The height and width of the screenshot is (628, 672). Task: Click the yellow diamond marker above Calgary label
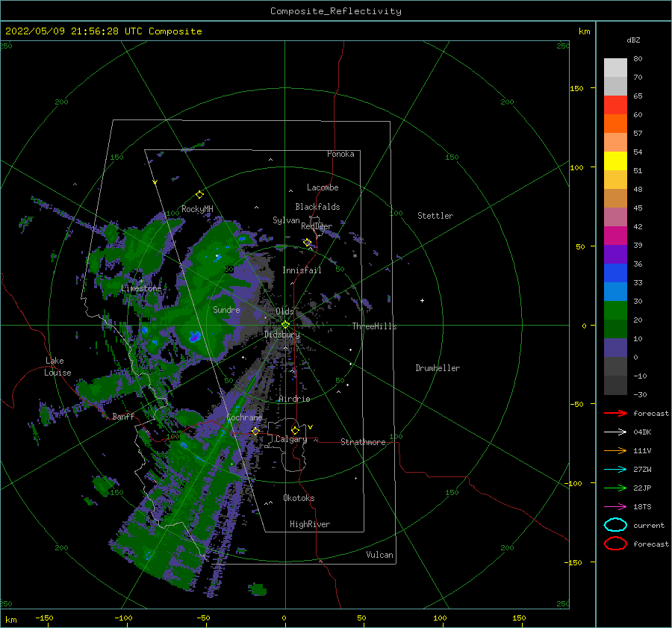(295, 430)
